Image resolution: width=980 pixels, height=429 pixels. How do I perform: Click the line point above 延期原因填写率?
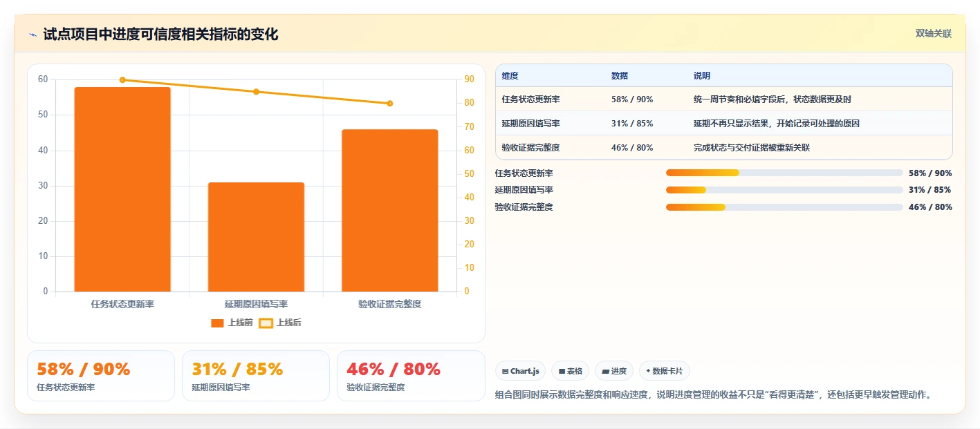click(256, 92)
